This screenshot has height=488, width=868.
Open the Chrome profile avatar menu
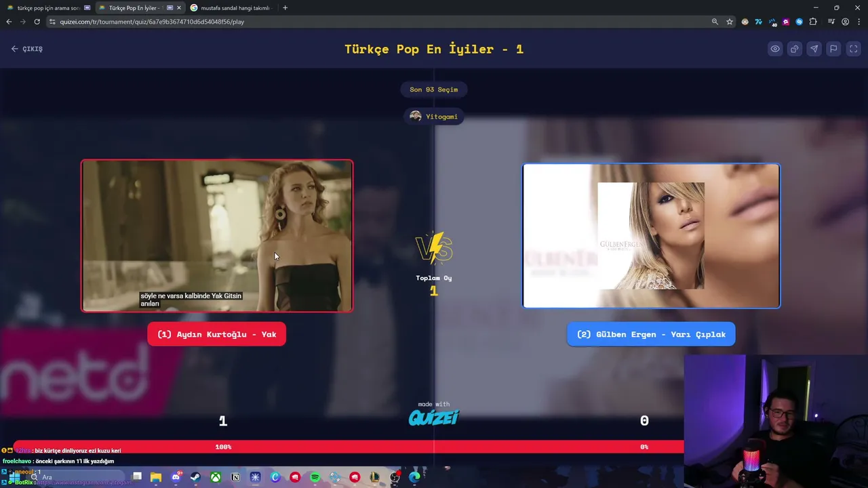(x=845, y=22)
